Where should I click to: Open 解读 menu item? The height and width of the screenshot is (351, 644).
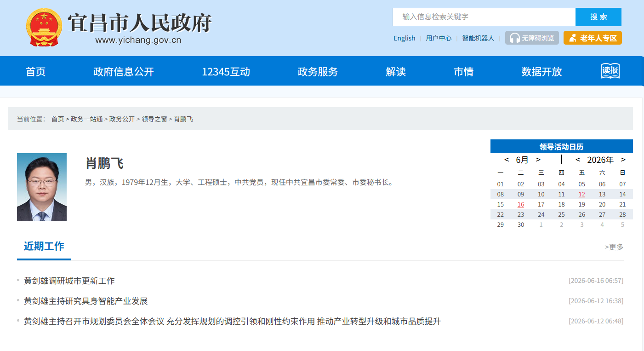[x=396, y=72]
